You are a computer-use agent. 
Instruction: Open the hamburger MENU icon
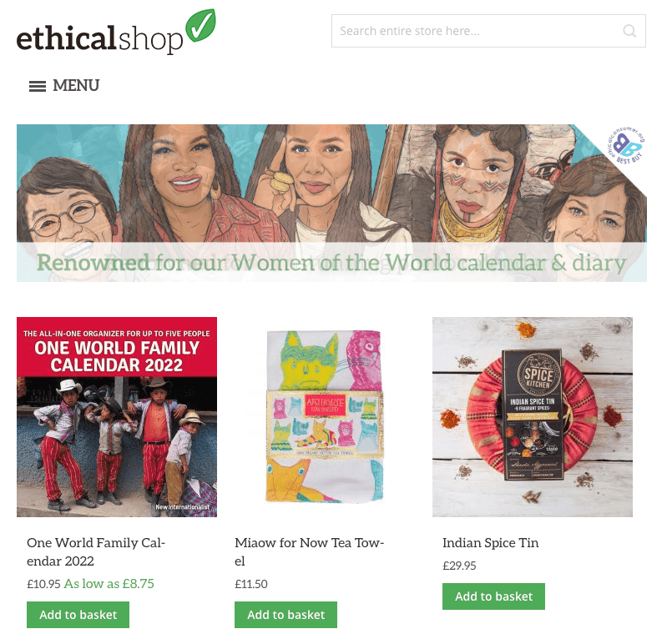pos(38,86)
